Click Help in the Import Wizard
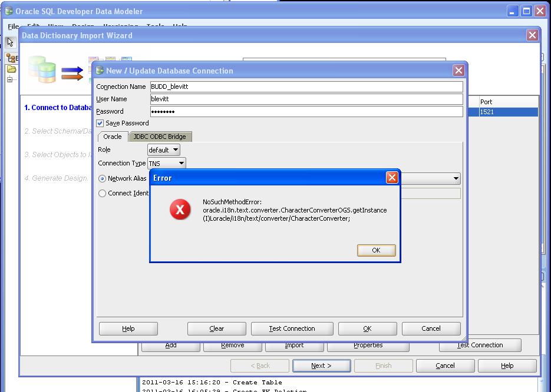Image resolution: width=551 pixels, height=392 pixels. [507, 366]
